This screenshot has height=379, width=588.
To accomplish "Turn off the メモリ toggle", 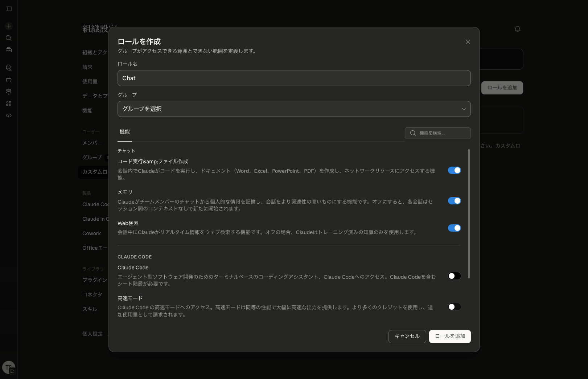I will pos(454,200).
